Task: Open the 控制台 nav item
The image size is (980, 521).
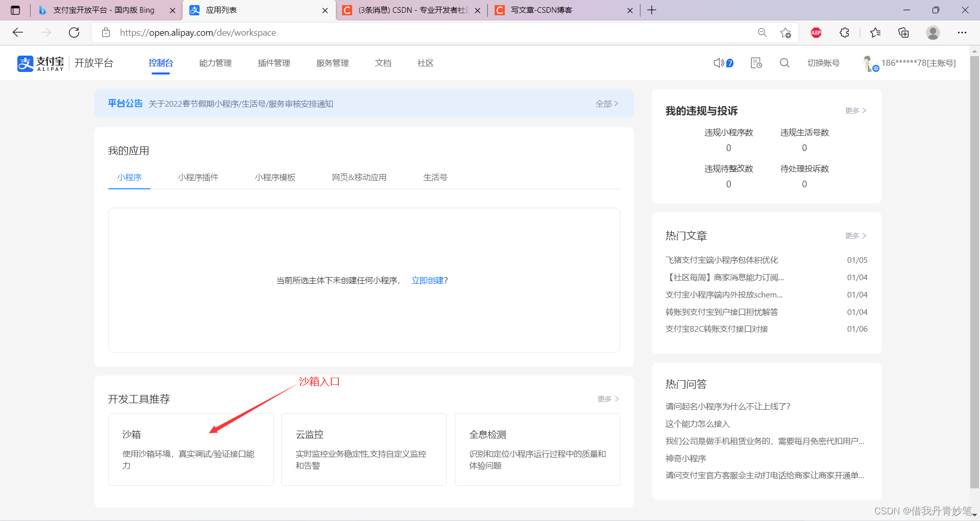Action: coord(161,63)
